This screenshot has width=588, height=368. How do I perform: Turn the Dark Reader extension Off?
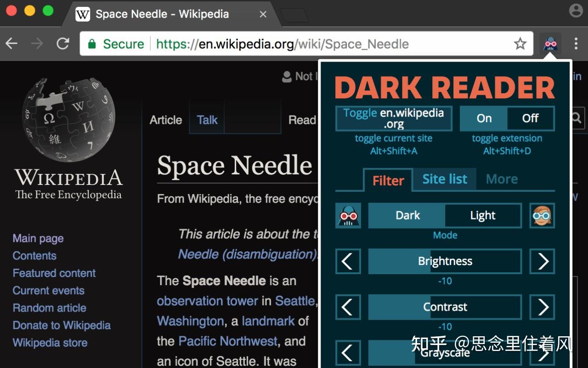click(x=531, y=118)
